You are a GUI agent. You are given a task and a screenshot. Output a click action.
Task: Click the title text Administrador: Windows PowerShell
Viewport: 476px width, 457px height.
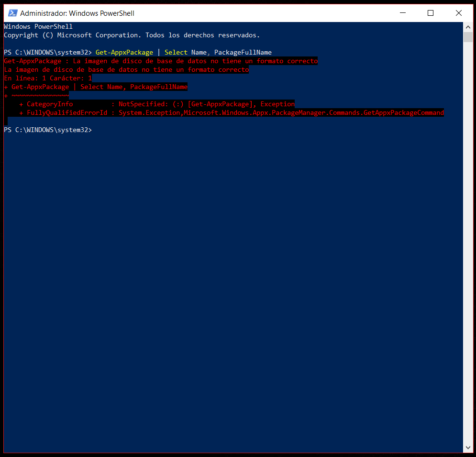(x=77, y=13)
